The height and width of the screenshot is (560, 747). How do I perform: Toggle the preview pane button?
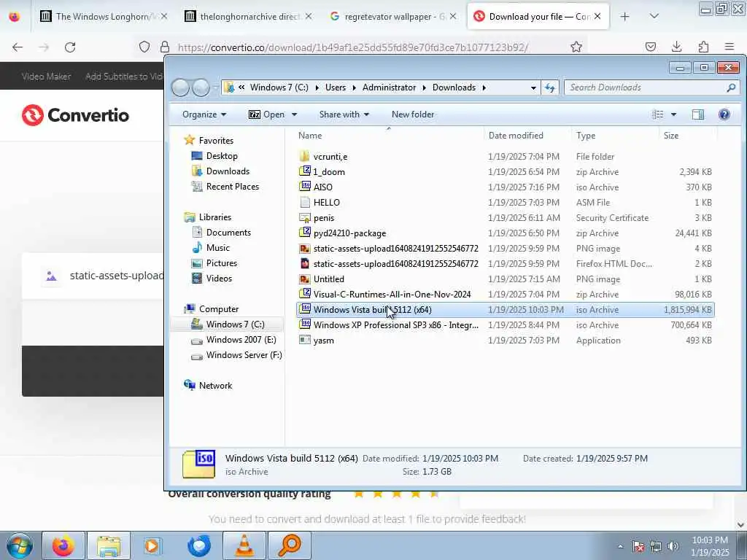coord(698,114)
